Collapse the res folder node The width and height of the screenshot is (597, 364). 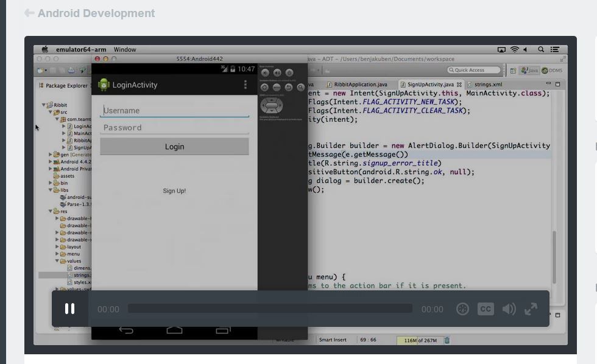(51, 211)
